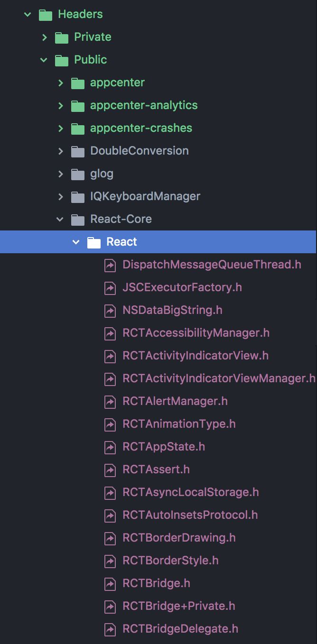Screen dimensions: 317x644
Task: Click symlink icon beside RCTBorderDrawing.h
Action: pyautogui.click(x=110, y=538)
